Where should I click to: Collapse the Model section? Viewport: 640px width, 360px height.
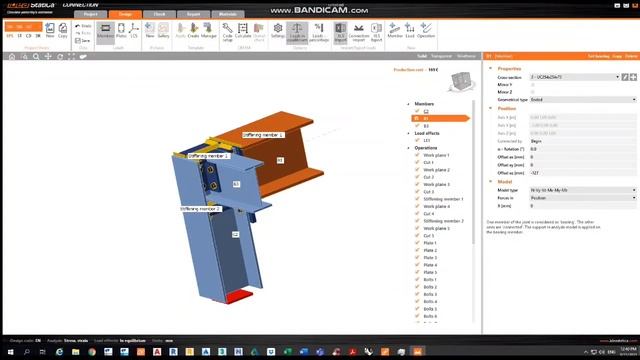pos(491,181)
